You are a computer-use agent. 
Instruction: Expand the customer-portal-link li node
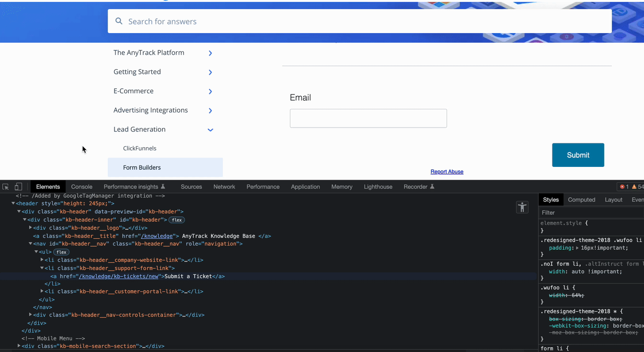coord(42,291)
